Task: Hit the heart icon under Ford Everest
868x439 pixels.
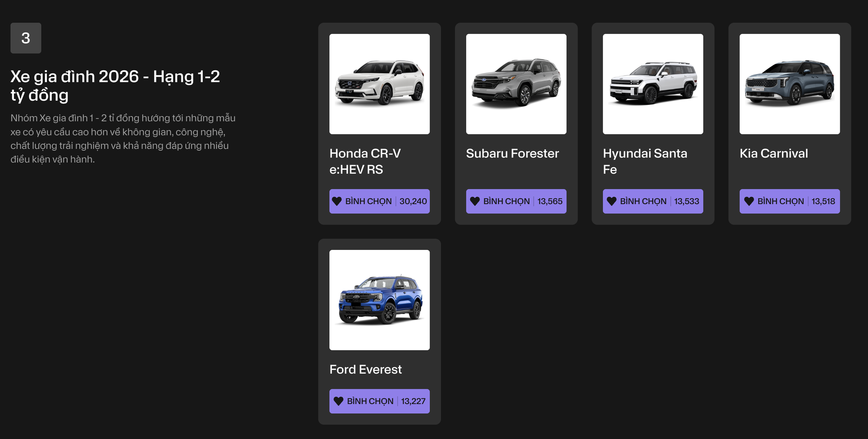Action: [339, 401]
